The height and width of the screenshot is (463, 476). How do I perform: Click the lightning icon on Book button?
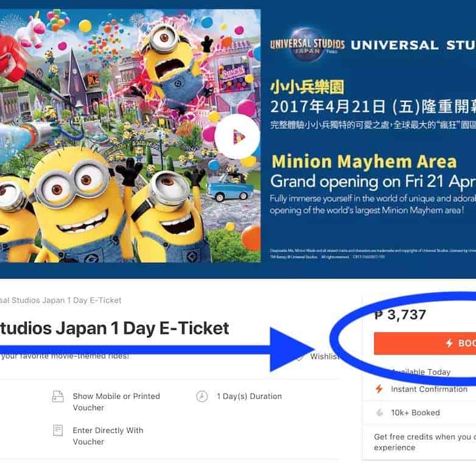tap(449, 343)
